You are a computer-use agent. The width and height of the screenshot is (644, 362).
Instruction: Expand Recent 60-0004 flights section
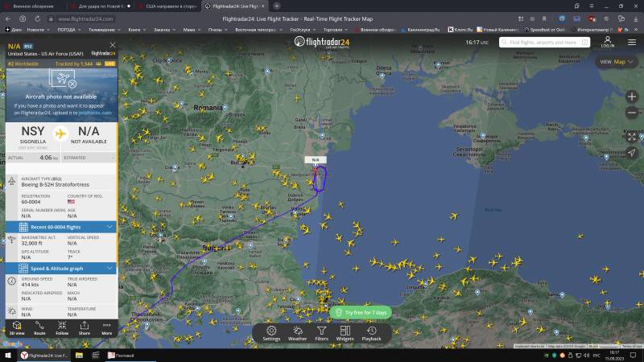point(61,227)
